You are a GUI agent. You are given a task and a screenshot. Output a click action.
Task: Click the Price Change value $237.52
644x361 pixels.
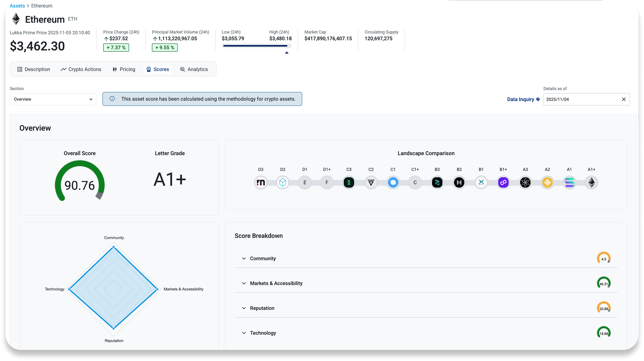pyautogui.click(x=119, y=39)
